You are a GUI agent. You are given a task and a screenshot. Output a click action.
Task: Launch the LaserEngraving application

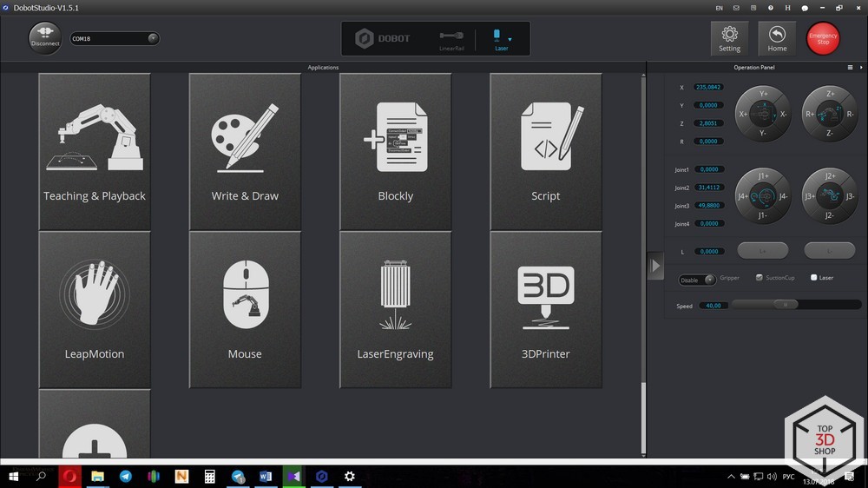pos(395,310)
